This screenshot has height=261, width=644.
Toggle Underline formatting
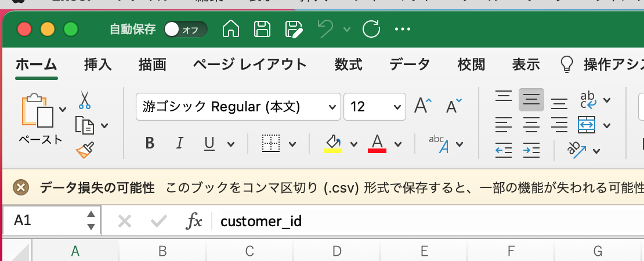(x=209, y=143)
